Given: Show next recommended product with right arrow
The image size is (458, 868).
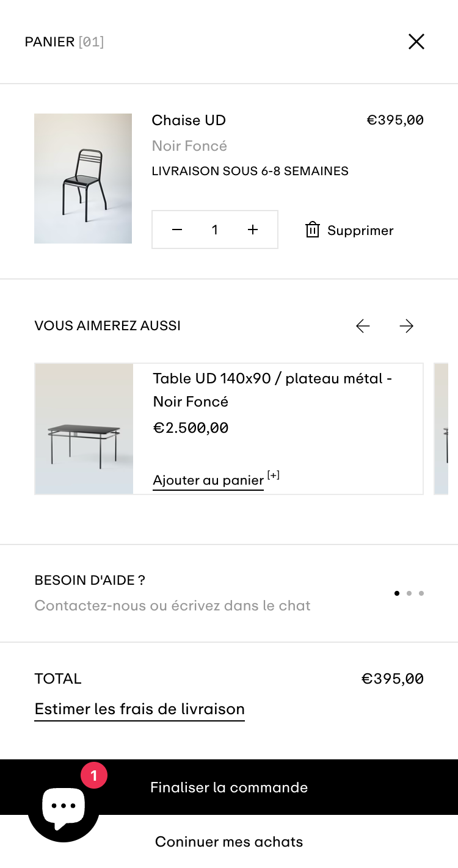Looking at the screenshot, I should coord(407,326).
